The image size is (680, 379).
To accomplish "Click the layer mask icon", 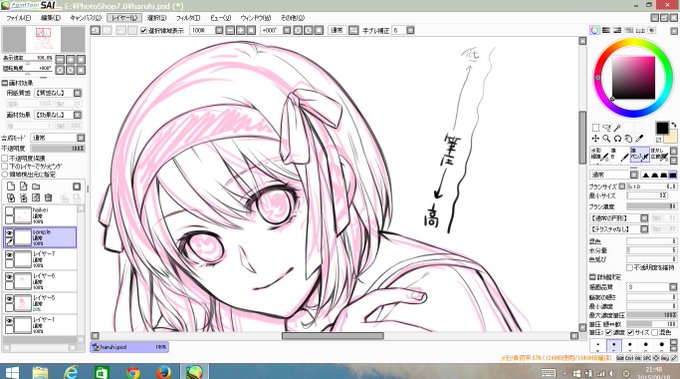I will point(77,186).
